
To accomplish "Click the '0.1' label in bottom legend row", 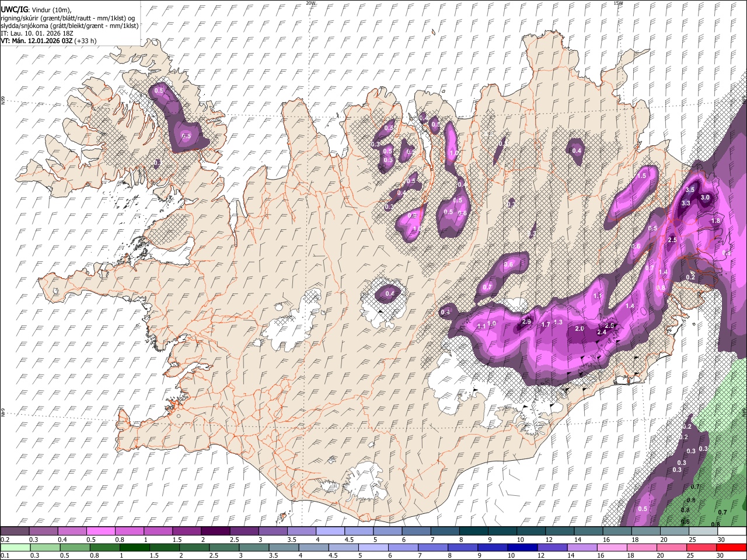I will [5, 556].
